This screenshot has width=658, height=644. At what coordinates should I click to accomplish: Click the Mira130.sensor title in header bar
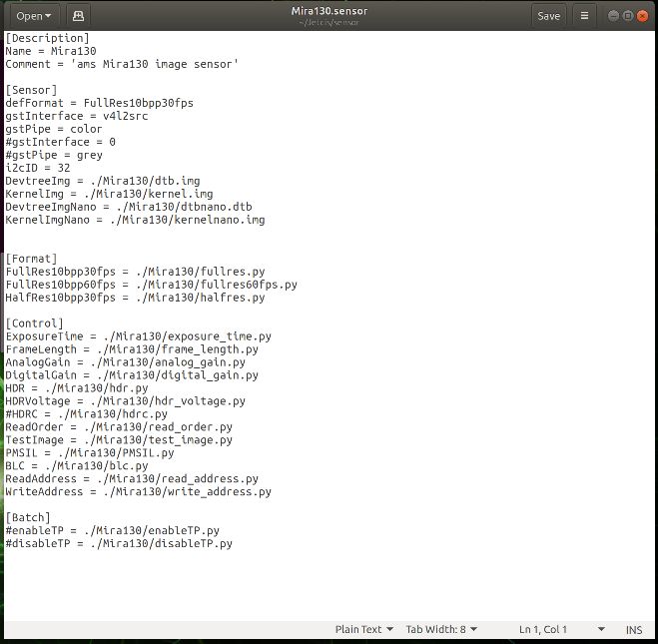click(329, 11)
